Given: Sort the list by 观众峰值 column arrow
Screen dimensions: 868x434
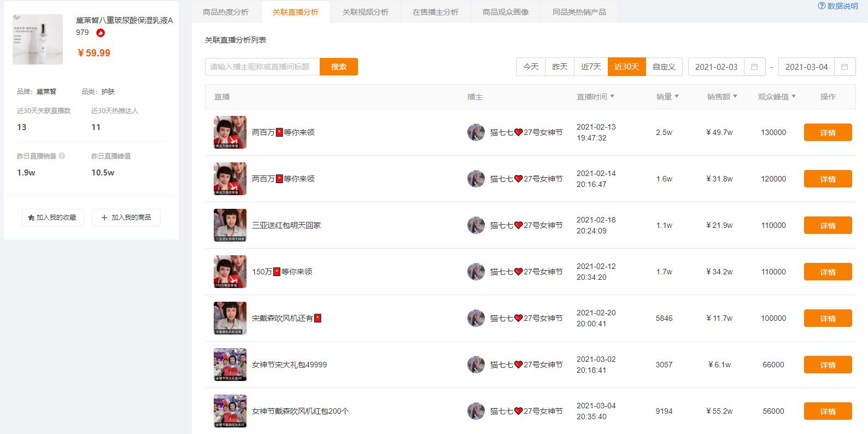Looking at the screenshot, I should tap(794, 96).
